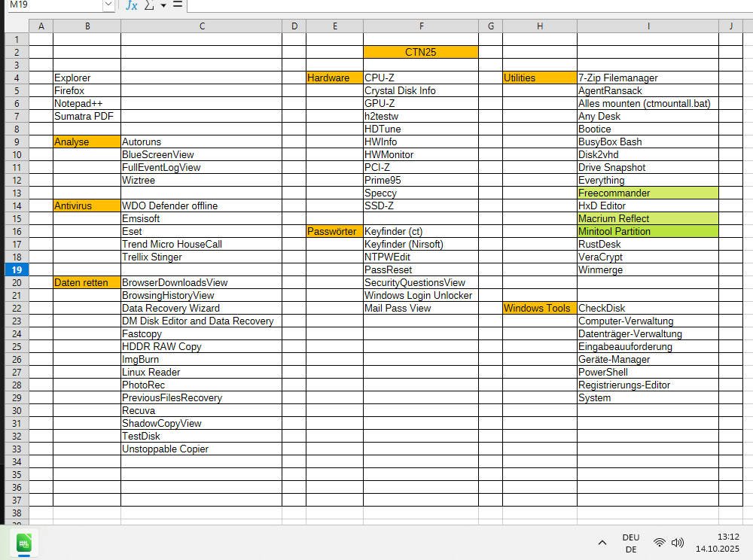Click the Crystal Disk Info cell
The height and width of the screenshot is (560, 753).
click(421, 90)
